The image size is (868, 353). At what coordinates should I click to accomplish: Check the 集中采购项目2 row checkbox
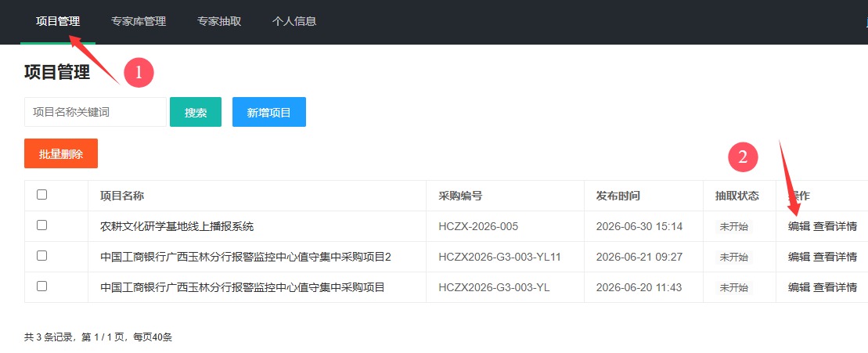[x=41, y=256]
